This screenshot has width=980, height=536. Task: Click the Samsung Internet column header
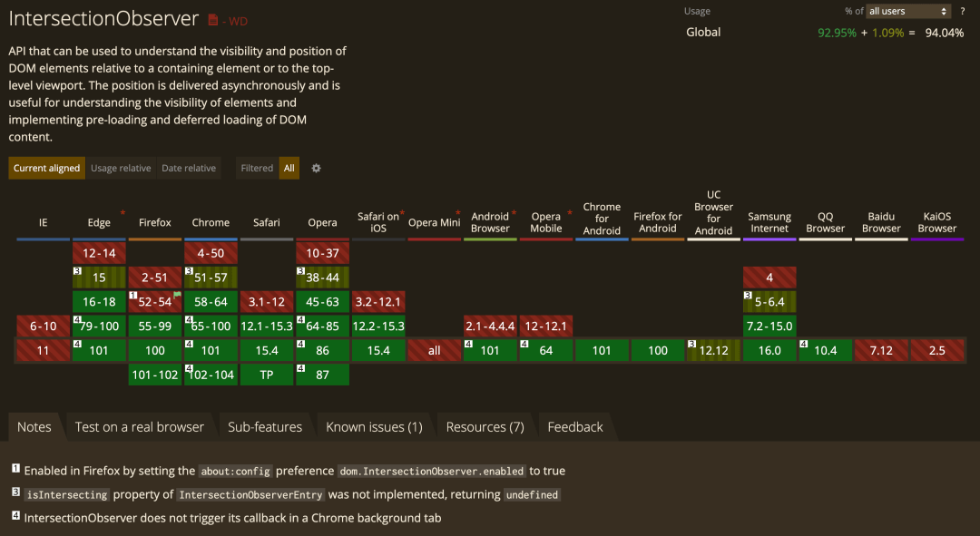(769, 222)
